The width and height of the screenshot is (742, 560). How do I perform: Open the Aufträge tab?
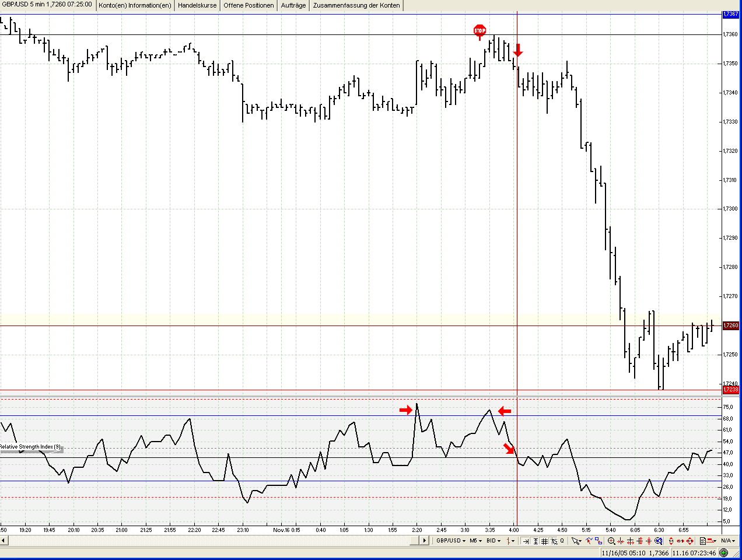tap(293, 5)
